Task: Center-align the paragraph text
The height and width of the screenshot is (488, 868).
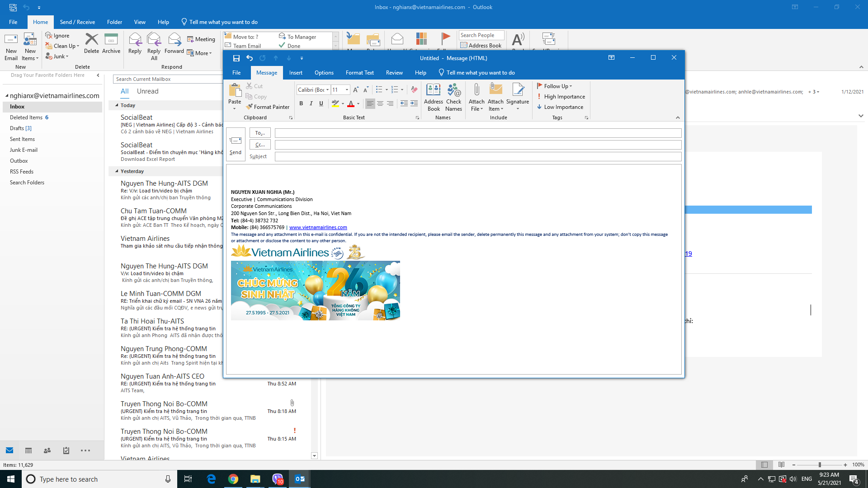Action: pos(380,103)
